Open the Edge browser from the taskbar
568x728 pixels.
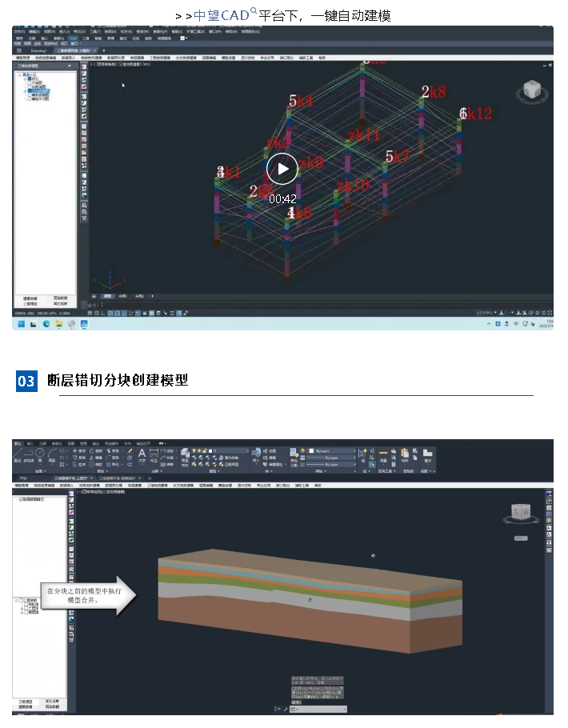coord(46,324)
